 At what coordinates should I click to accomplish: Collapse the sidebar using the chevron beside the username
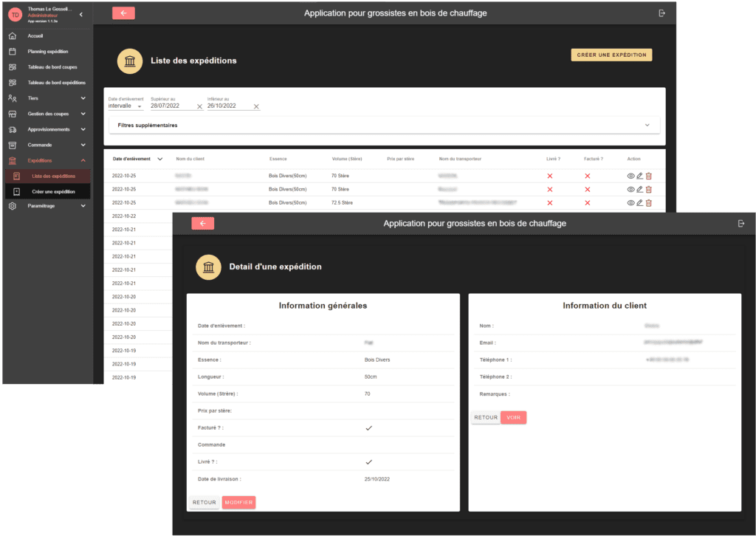click(x=81, y=15)
